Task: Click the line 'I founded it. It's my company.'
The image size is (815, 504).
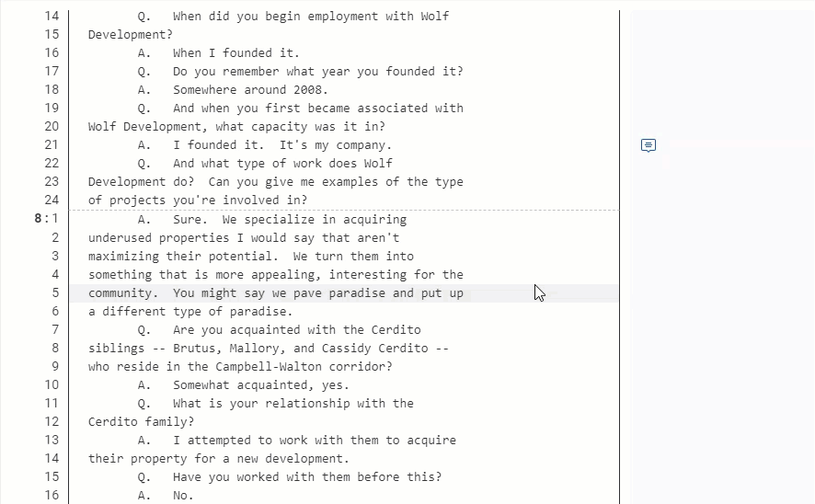Action: (x=281, y=145)
